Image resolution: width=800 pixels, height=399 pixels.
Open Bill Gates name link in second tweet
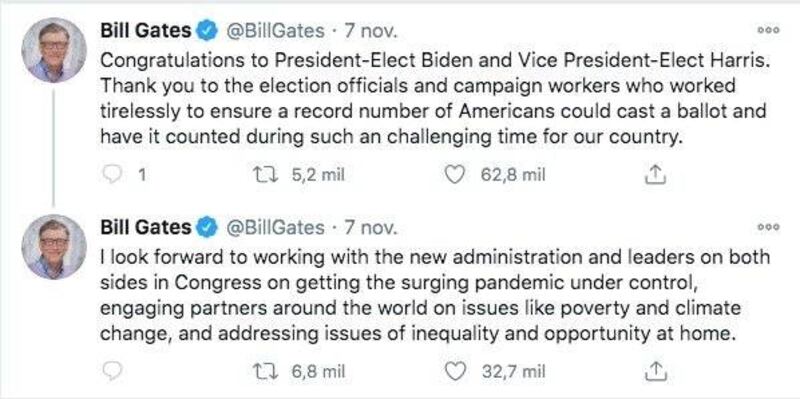(x=146, y=227)
